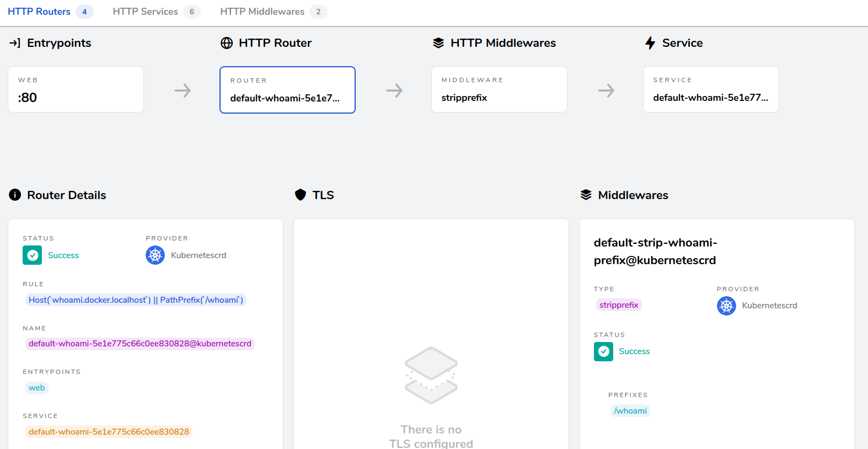Click the Router Details heading
This screenshot has height=449, width=868.
pyautogui.click(x=67, y=195)
